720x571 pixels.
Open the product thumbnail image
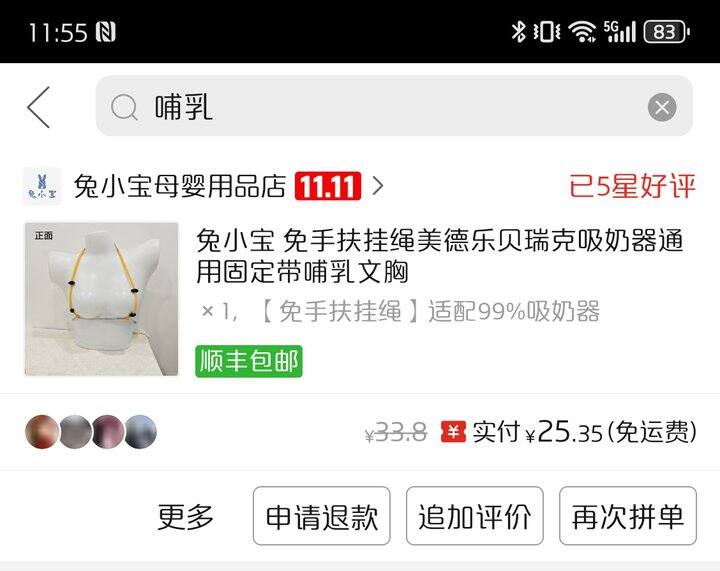(101, 299)
